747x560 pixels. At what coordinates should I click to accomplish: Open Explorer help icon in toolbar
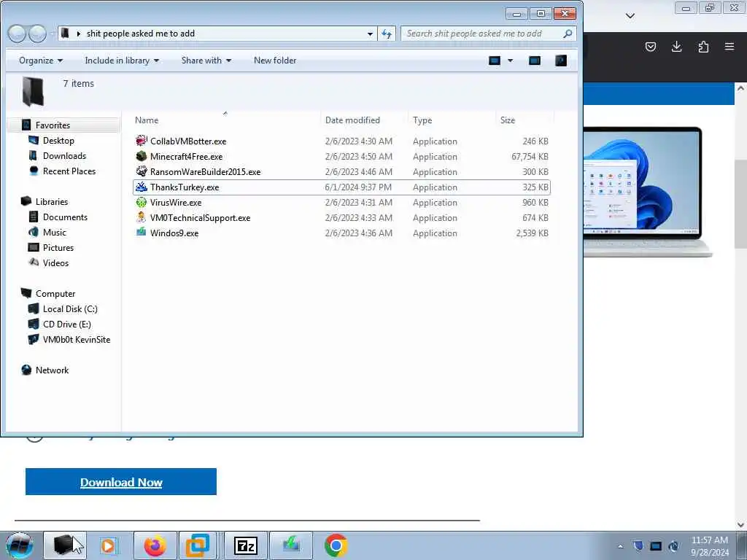[561, 61]
